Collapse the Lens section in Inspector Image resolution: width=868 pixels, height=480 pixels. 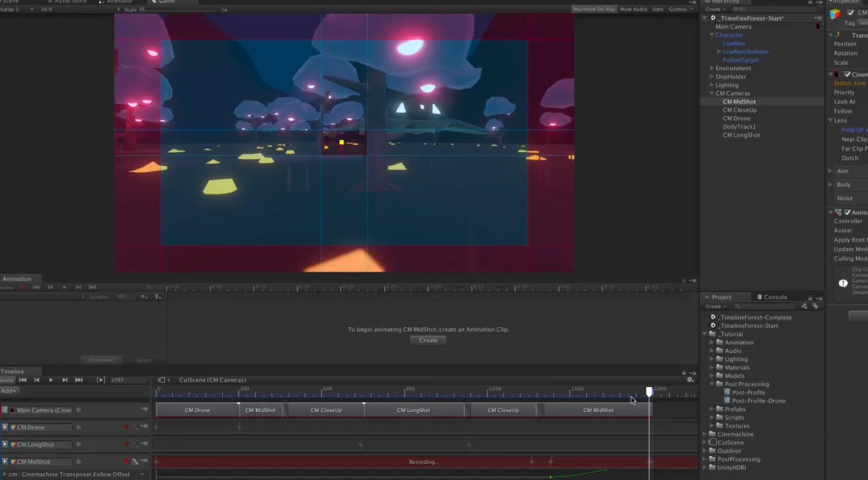tap(830, 120)
